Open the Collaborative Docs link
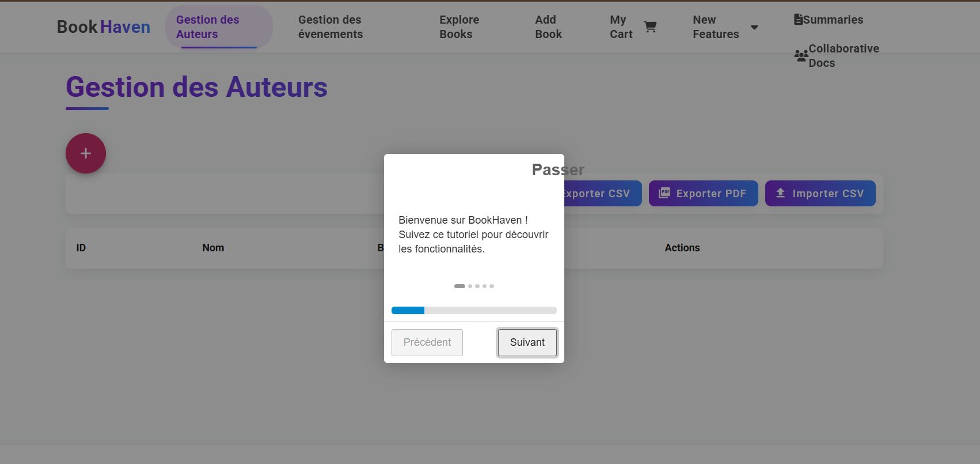The width and height of the screenshot is (980, 464). 837,56
